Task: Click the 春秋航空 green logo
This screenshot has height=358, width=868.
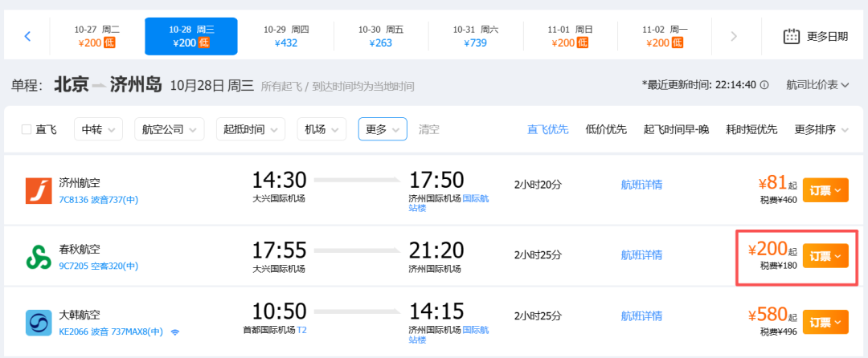Action: [39, 257]
